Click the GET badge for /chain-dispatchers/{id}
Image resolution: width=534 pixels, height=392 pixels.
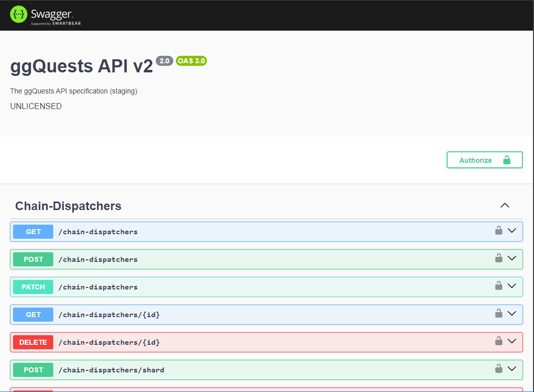click(x=33, y=315)
